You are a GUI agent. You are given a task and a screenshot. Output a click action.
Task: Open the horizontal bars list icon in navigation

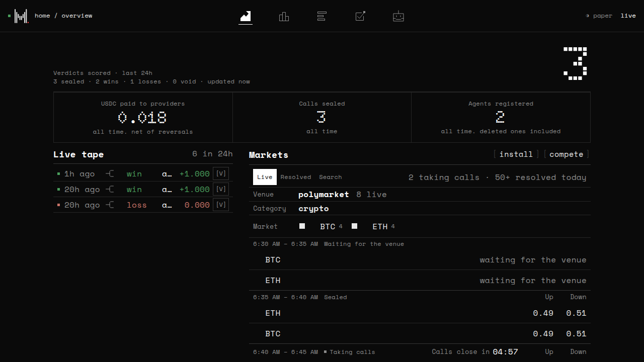322,16
